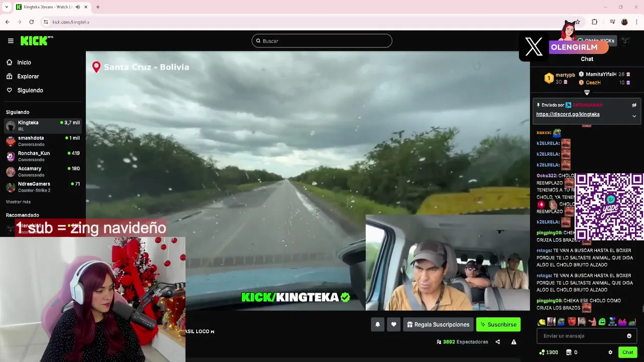644x362 pixels.
Task: Open Chrome media control icon
Action: [612, 22]
